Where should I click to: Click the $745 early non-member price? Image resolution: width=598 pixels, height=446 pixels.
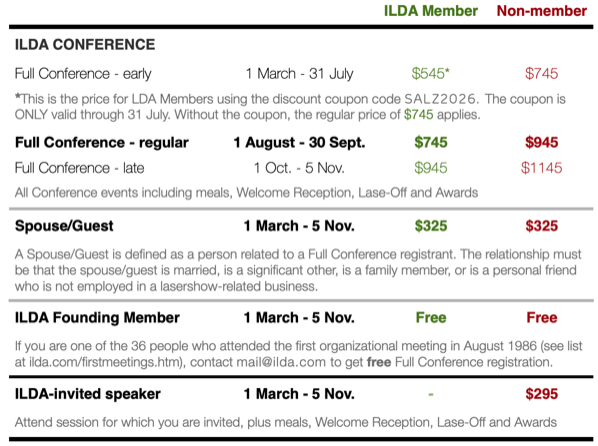[542, 73]
